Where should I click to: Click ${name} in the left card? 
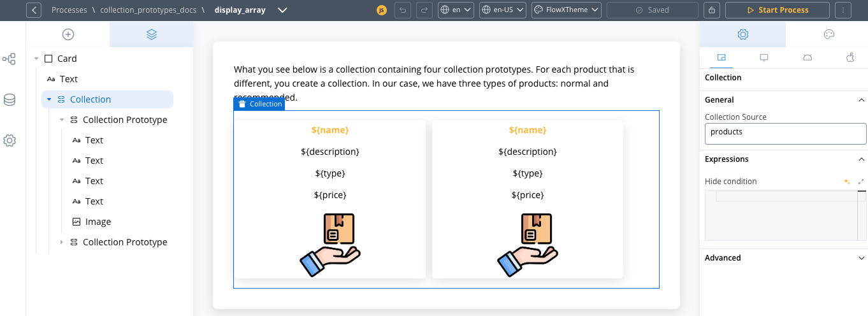pos(330,130)
